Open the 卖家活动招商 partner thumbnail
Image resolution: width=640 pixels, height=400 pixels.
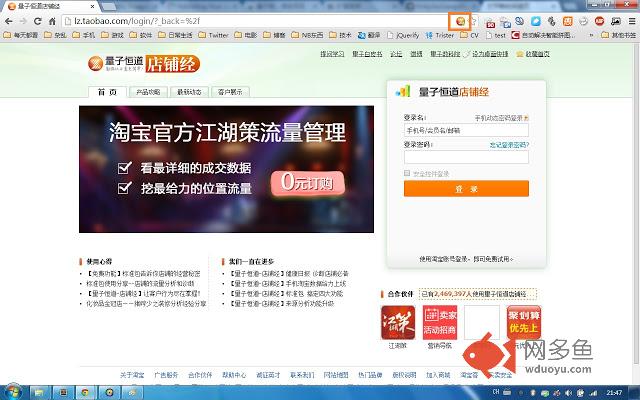point(440,322)
